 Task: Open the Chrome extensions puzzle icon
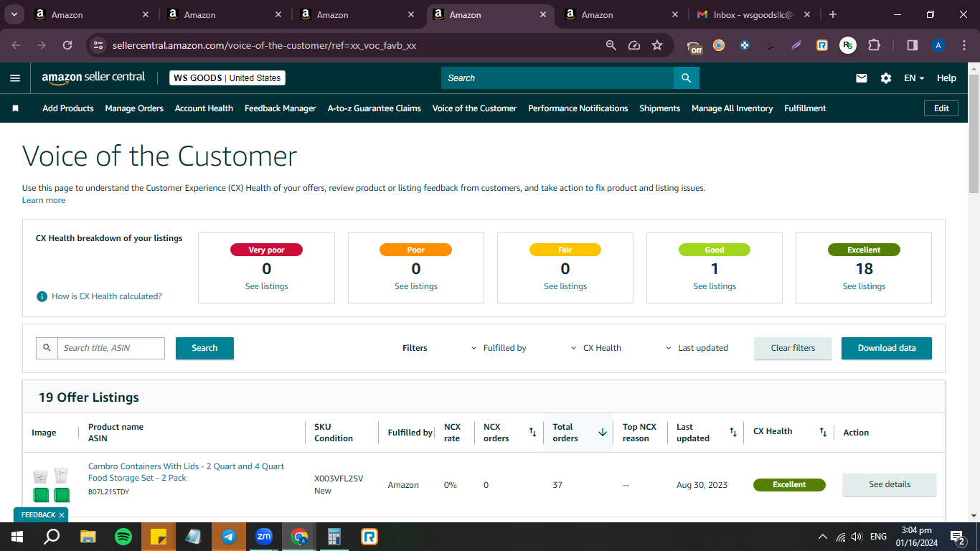tap(874, 45)
